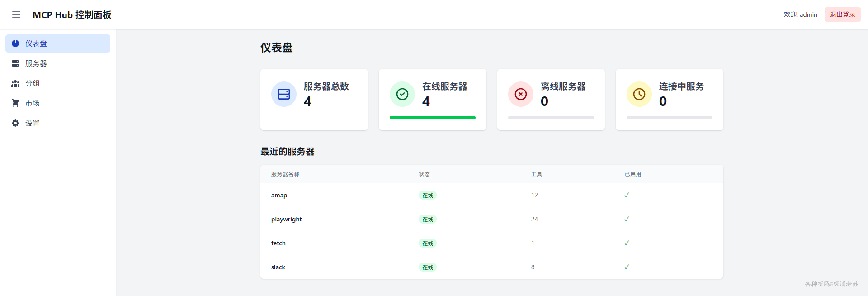Click the dashboard pie chart icon
Image resolution: width=868 pixels, height=296 pixels.
(x=15, y=43)
